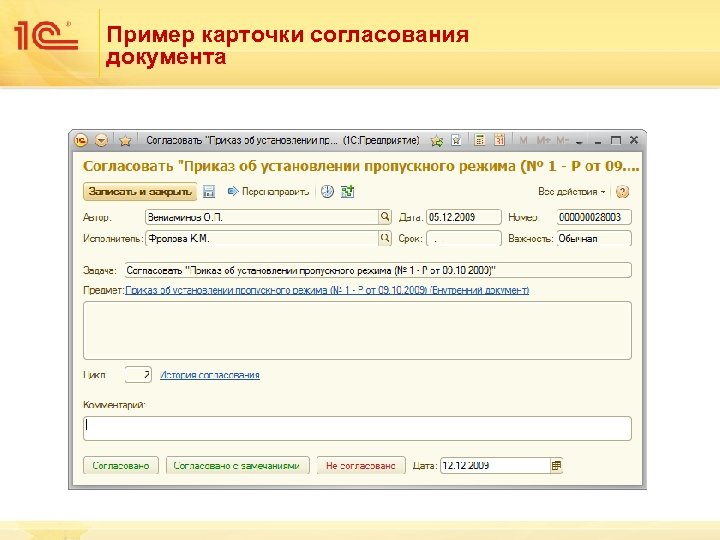Click the M+ memory add button
Image resolution: width=720 pixels, height=540 pixels.
click(543, 141)
